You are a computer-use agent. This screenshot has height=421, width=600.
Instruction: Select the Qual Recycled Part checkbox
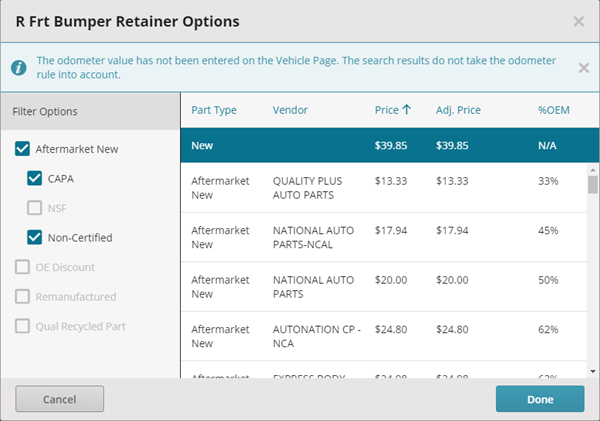22,326
